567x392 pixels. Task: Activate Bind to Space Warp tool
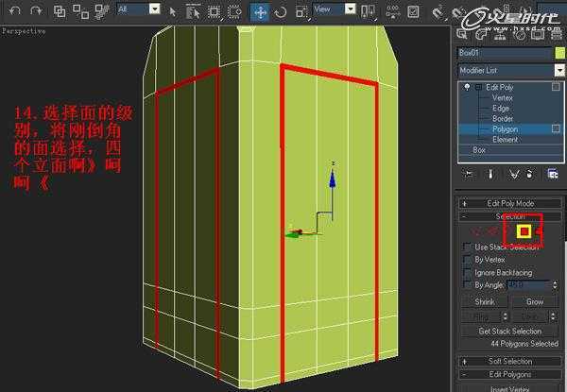click(102, 11)
